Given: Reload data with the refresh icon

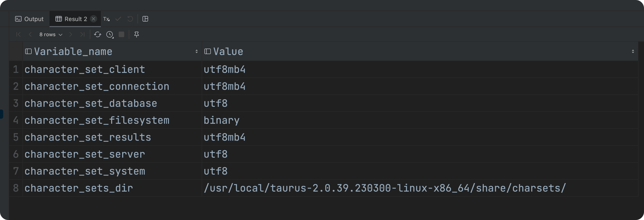Looking at the screenshot, I should (x=97, y=35).
